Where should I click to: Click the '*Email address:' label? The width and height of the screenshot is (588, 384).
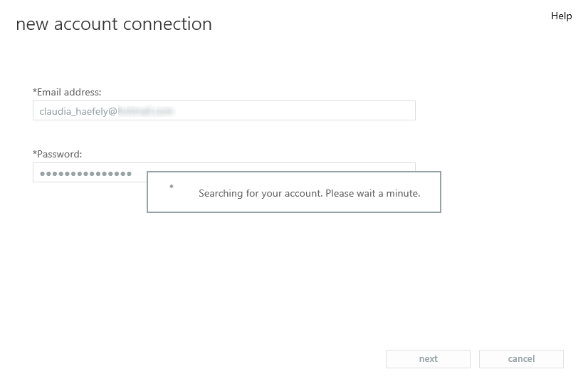(x=67, y=93)
